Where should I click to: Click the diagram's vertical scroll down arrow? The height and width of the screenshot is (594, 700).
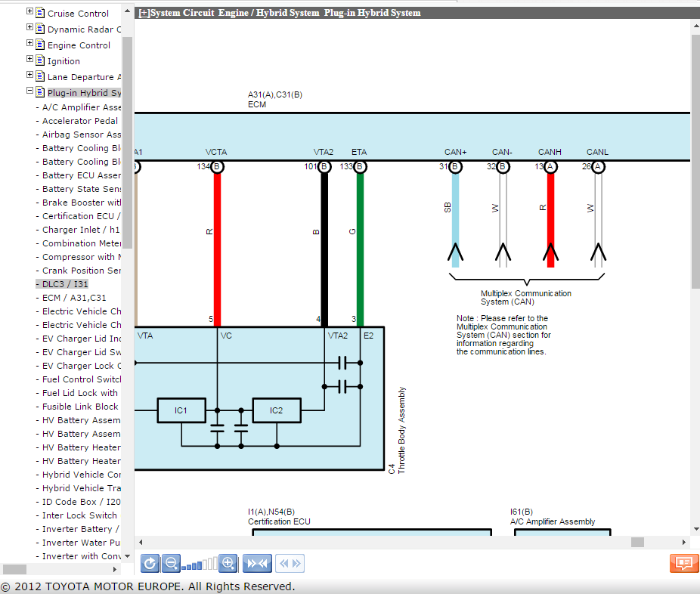[695, 530]
